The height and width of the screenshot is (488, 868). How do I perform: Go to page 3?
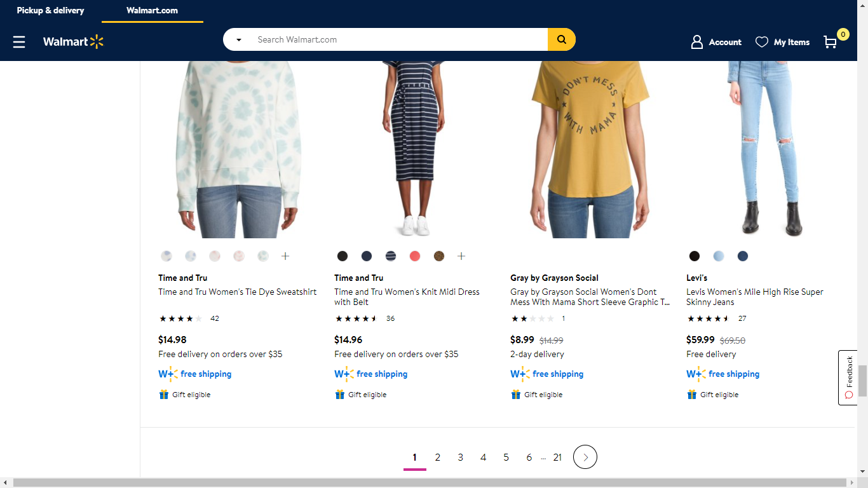click(461, 457)
